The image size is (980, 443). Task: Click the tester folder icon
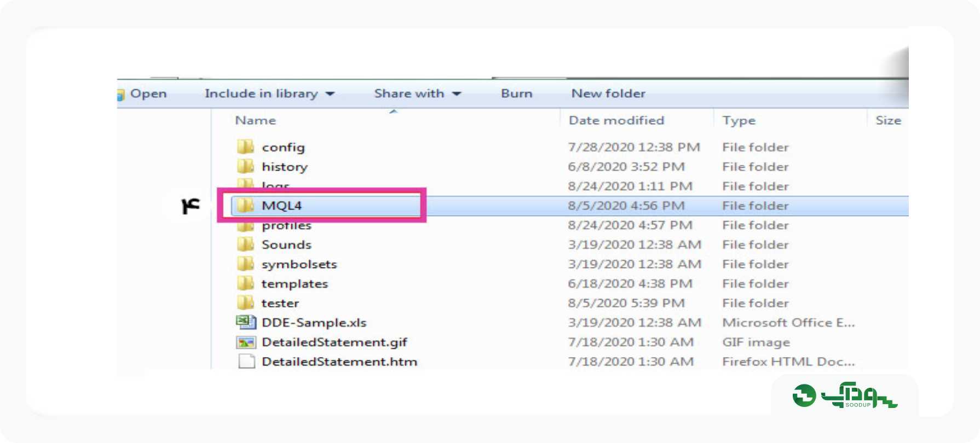[x=246, y=302]
